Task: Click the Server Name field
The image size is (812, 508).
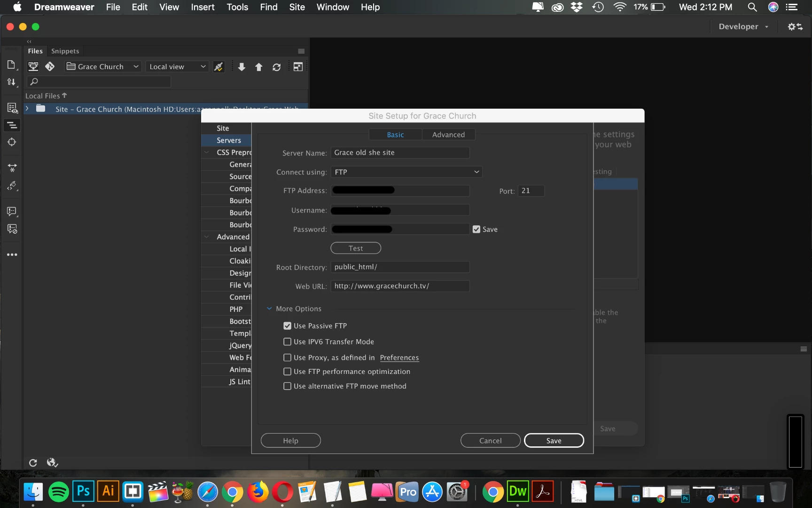Action: pos(400,153)
